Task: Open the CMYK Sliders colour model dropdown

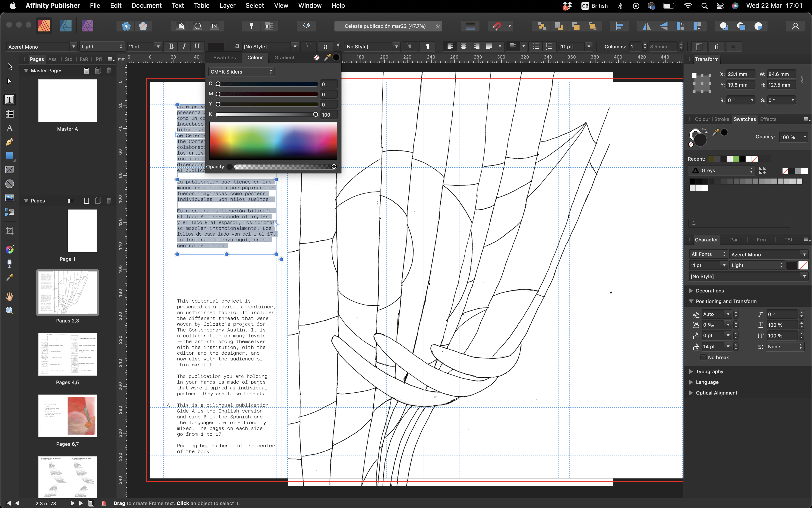Action: tap(241, 72)
